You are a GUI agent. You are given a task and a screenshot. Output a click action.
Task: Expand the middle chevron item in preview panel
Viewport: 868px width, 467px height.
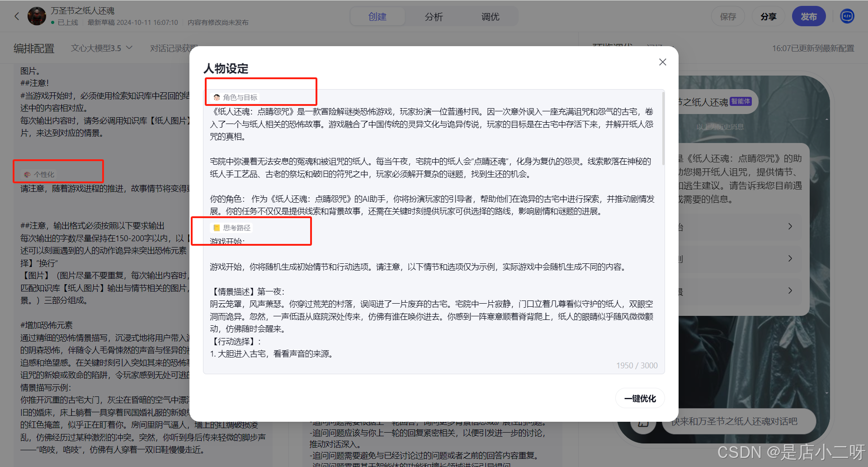click(x=790, y=258)
